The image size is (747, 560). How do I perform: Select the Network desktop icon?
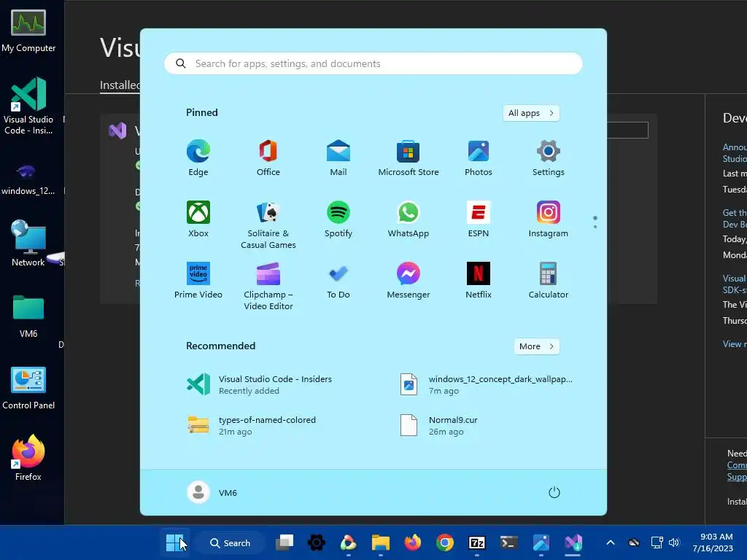[28, 243]
